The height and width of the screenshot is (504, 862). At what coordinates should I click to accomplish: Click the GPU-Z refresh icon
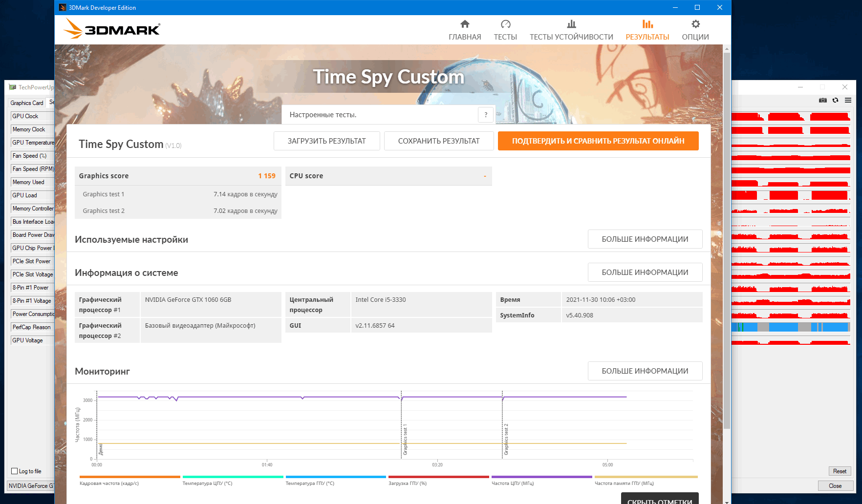click(x=836, y=100)
